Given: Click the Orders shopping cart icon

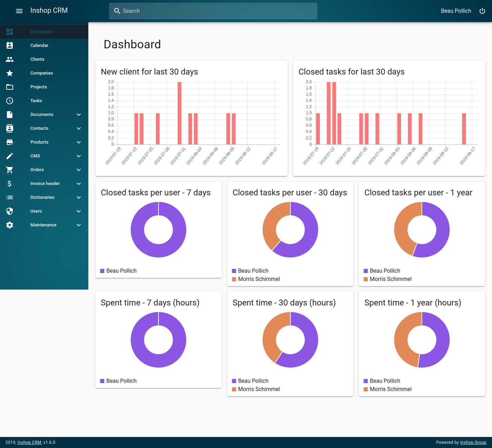Looking at the screenshot, I should tap(10, 170).
